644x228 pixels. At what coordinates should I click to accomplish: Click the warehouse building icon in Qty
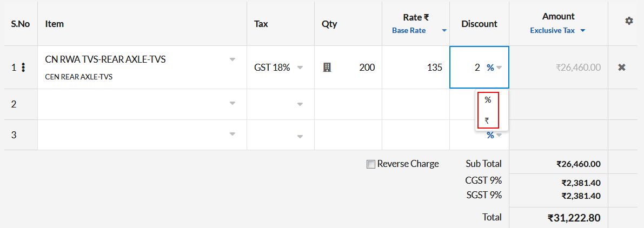(x=327, y=67)
